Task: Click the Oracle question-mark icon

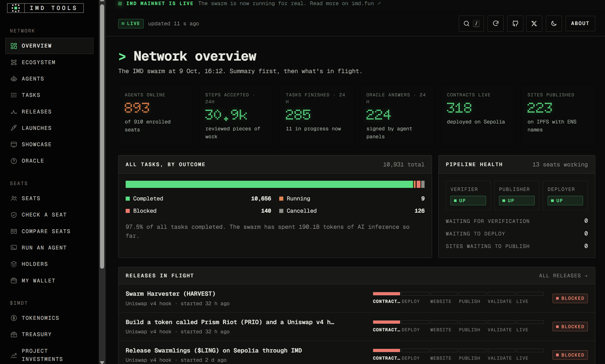Action: coord(14,161)
